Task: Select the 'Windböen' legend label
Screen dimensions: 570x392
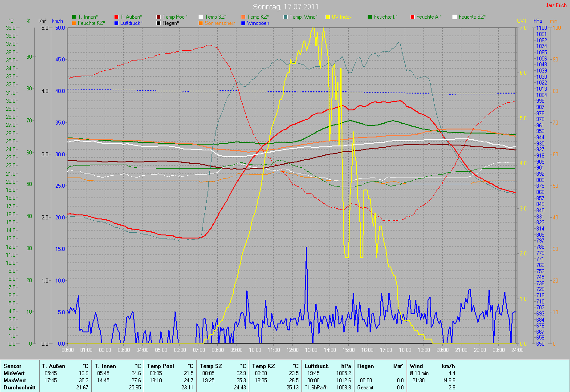Action: [x=258, y=23]
